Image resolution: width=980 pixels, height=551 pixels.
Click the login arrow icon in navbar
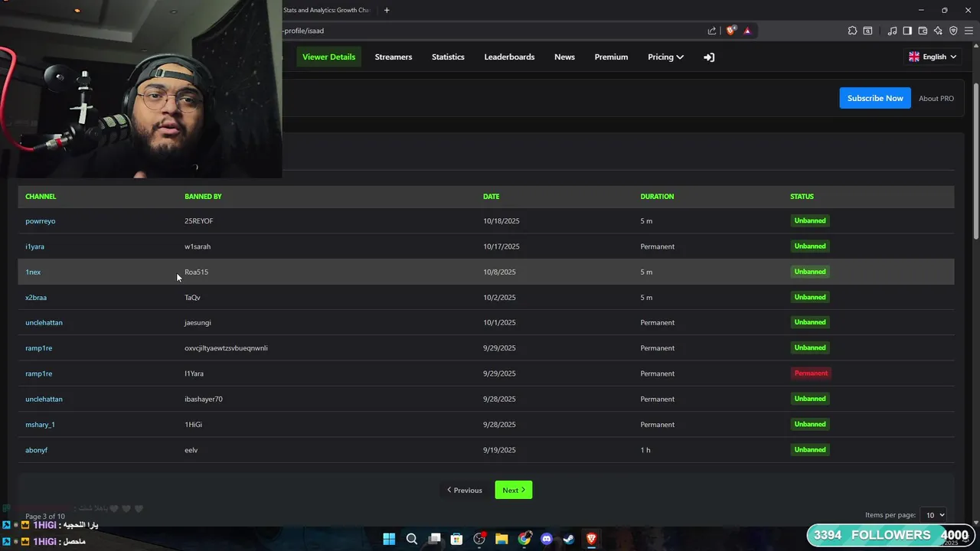709,57
